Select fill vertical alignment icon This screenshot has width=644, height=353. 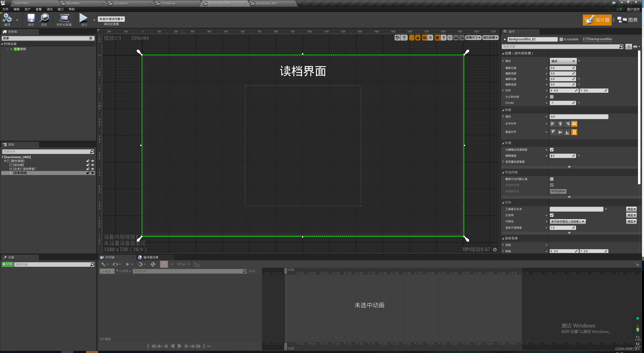pos(574,132)
